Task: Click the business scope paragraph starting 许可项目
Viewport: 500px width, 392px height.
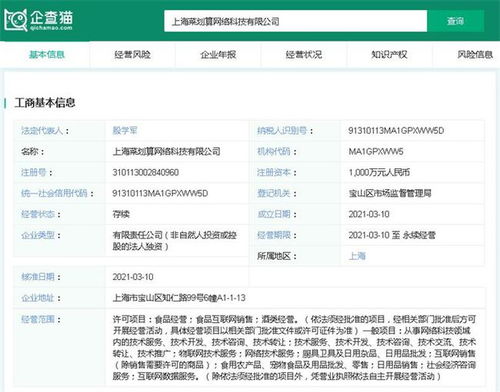Action: coord(294,348)
